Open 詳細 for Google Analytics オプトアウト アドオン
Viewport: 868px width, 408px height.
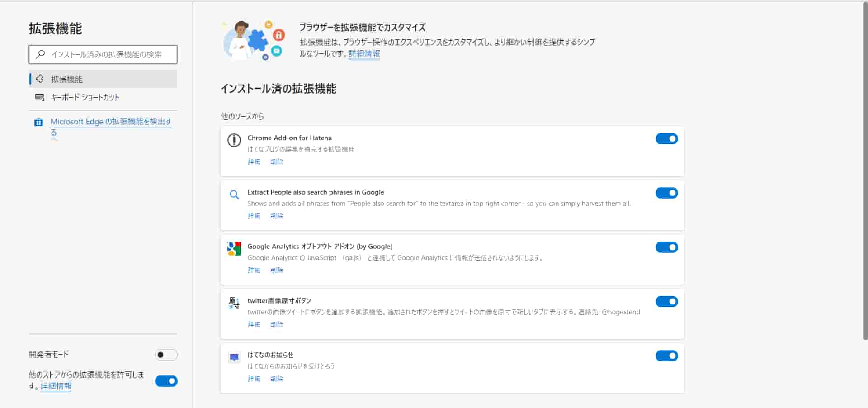(x=254, y=270)
